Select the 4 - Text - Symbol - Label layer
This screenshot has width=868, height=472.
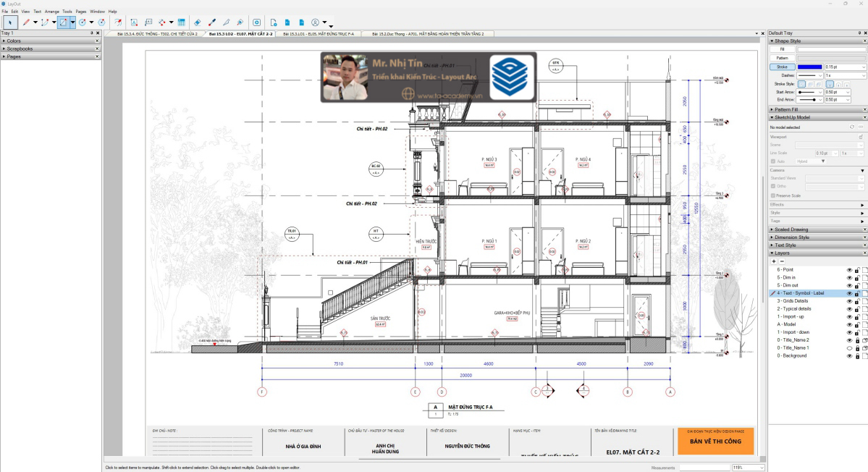801,293
